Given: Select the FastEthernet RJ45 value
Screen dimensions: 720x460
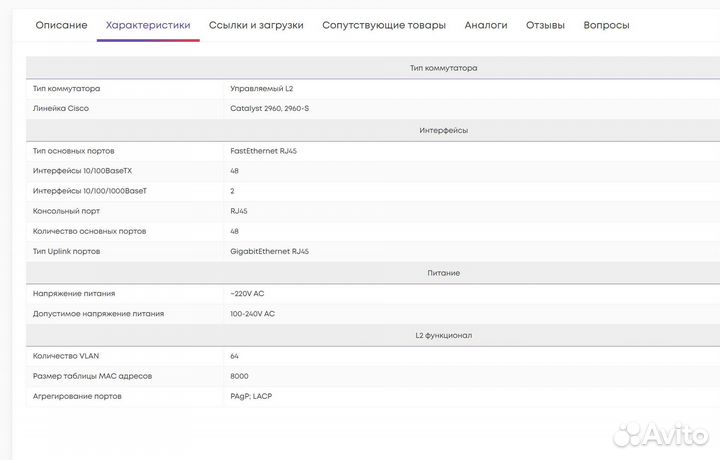Looking at the screenshot, I should [x=264, y=151].
